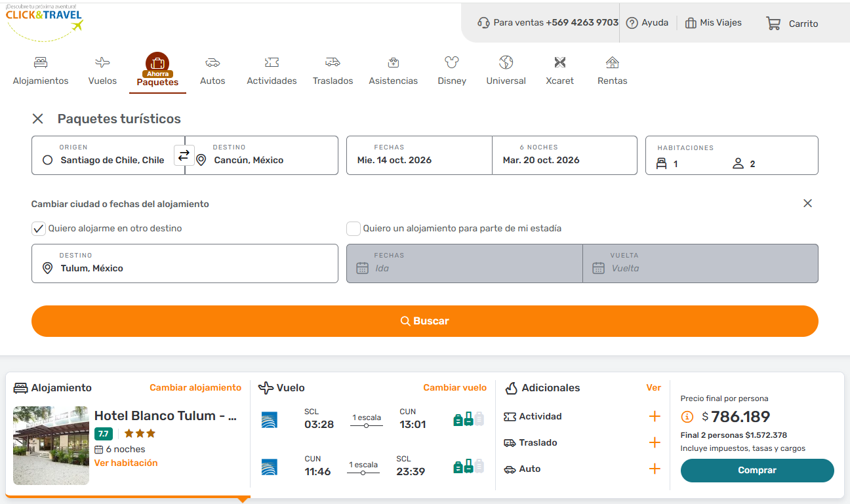This screenshot has height=504, width=850.
Task: Open the Habitaciones room selector
Action: point(731,156)
